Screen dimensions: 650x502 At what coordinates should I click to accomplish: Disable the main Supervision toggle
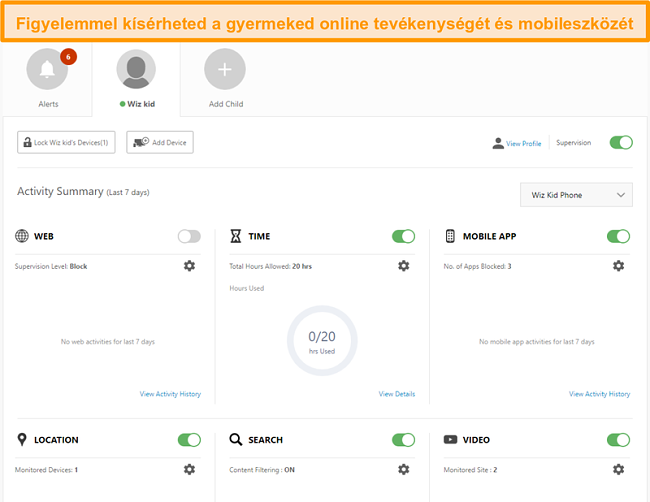click(x=621, y=143)
